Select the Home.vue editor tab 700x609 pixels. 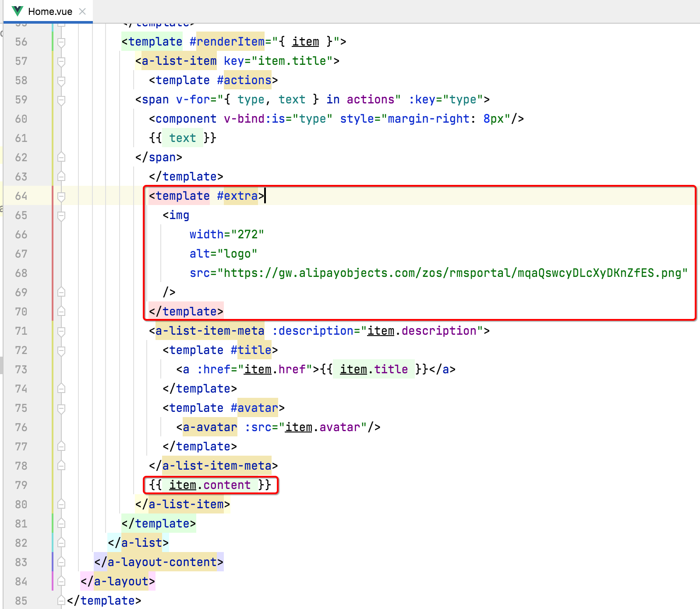[x=48, y=11]
